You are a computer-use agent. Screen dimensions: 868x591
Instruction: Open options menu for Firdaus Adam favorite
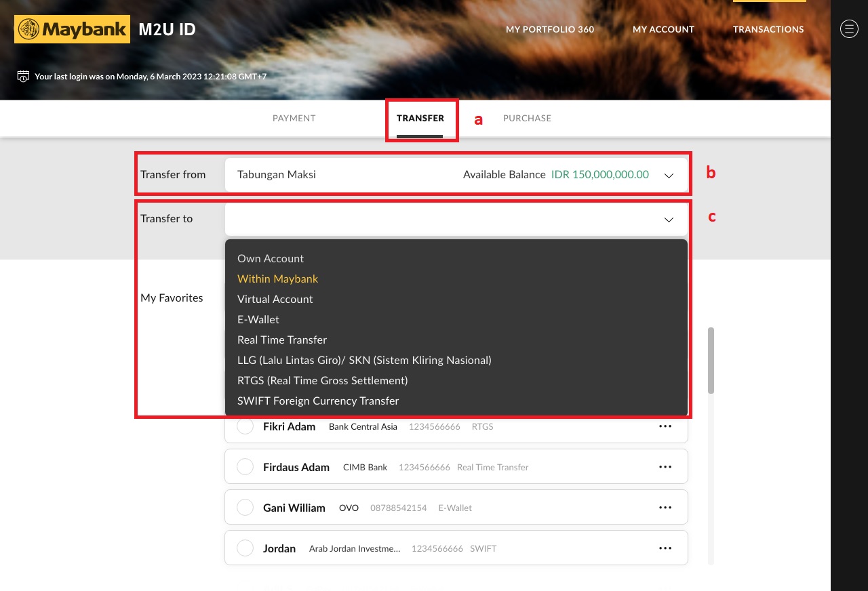tap(665, 466)
